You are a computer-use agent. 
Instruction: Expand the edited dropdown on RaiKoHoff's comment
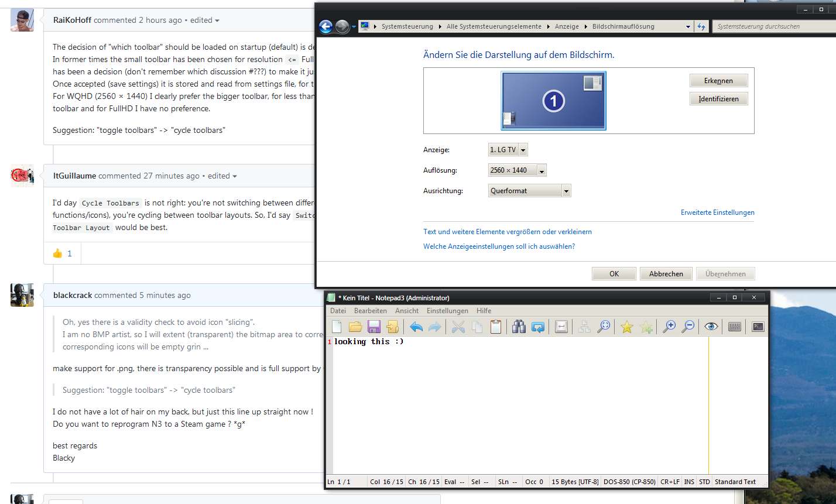pyautogui.click(x=204, y=20)
